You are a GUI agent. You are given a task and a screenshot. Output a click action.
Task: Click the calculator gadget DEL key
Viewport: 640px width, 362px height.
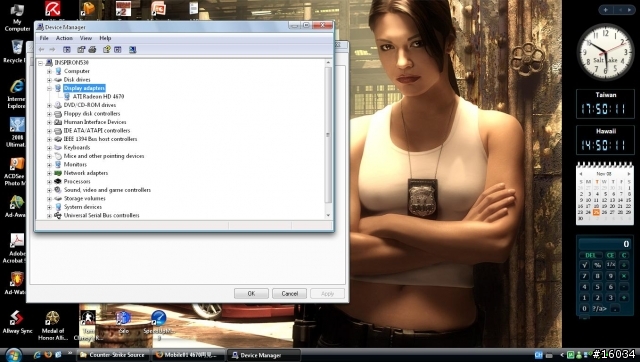[x=591, y=255]
